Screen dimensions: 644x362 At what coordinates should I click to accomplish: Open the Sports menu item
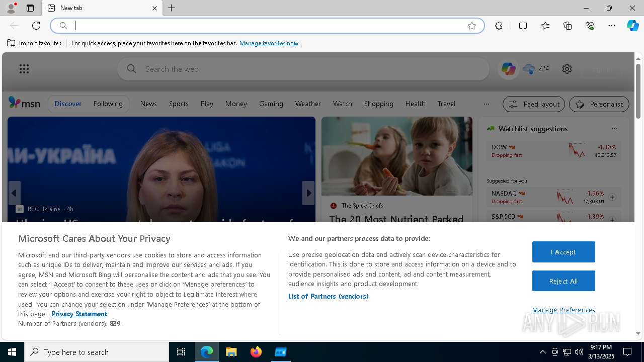tap(179, 104)
